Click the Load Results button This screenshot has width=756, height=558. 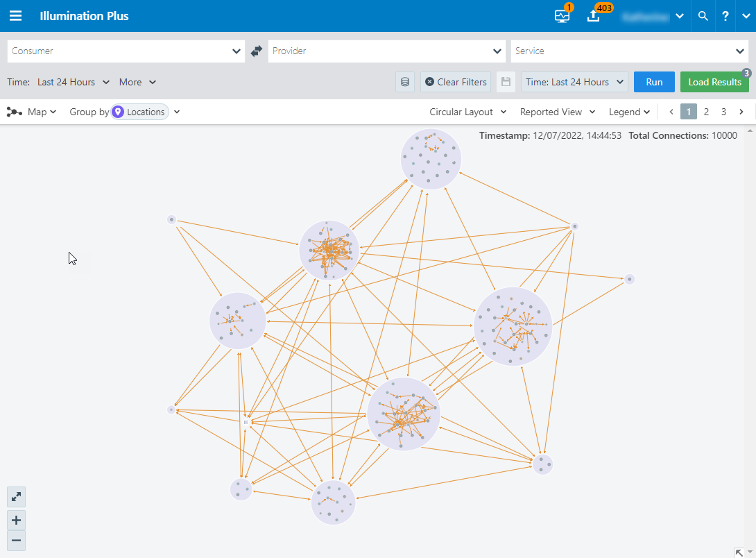pyautogui.click(x=715, y=81)
